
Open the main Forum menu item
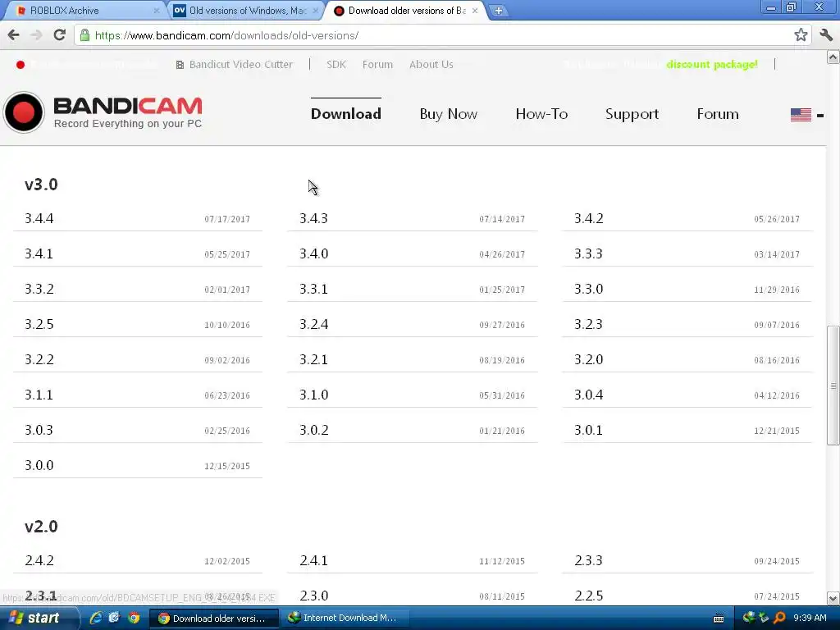(718, 114)
